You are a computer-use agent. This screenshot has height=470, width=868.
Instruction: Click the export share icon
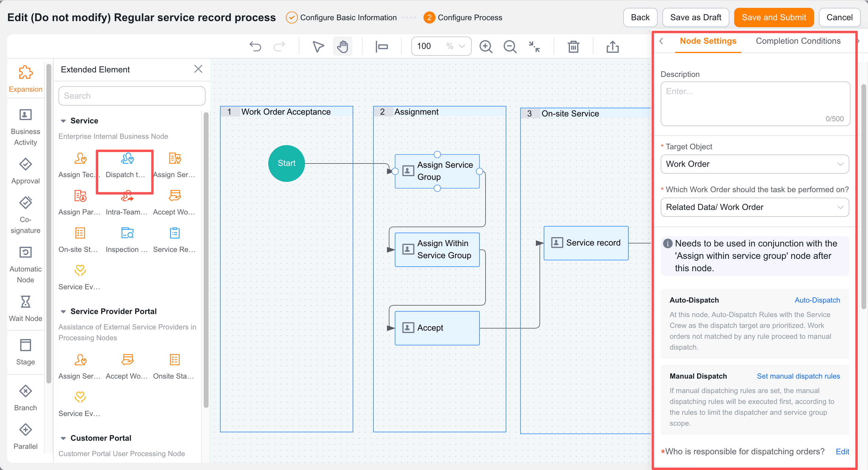(613, 46)
